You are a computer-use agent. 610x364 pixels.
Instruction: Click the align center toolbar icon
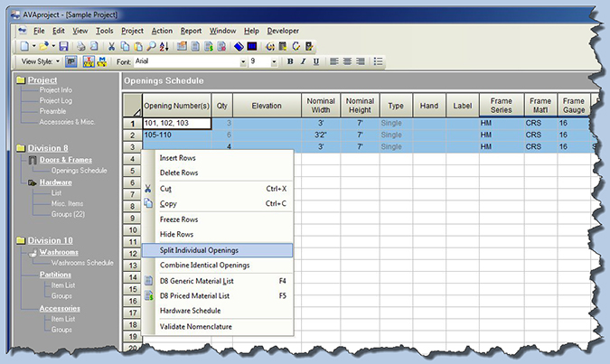pyautogui.click(x=347, y=61)
